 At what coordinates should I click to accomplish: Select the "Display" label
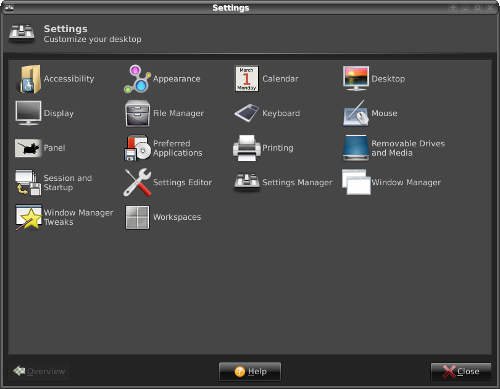[x=59, y=113]
